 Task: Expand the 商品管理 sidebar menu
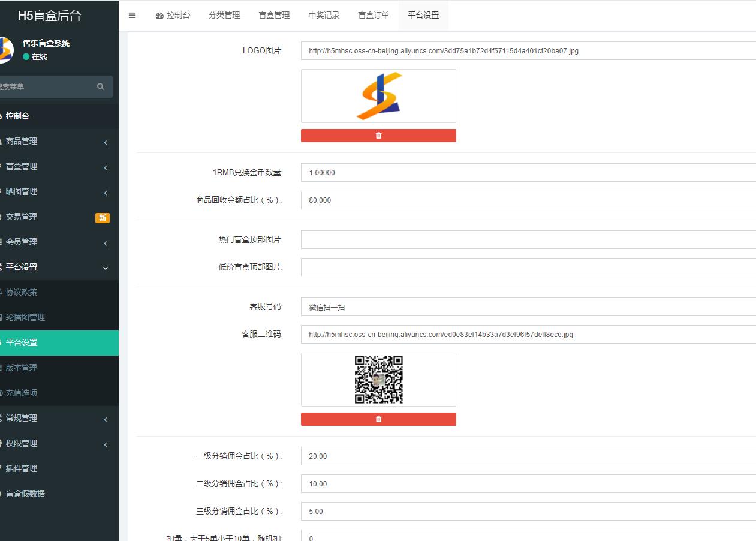[59, 142]
